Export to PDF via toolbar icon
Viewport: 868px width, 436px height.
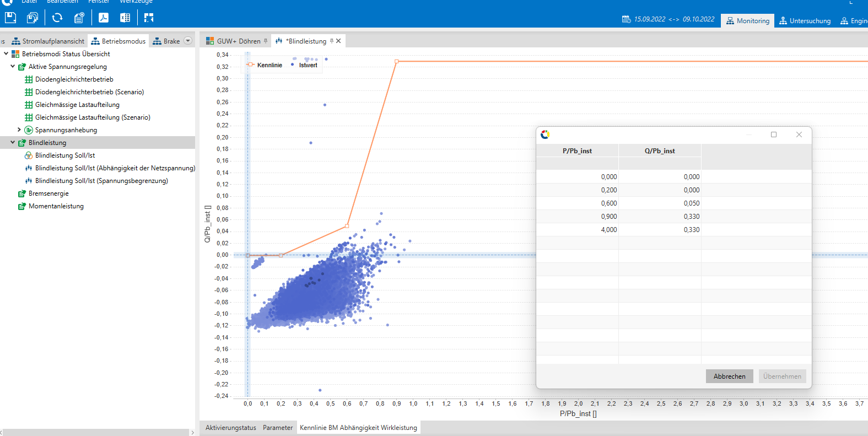104,18
